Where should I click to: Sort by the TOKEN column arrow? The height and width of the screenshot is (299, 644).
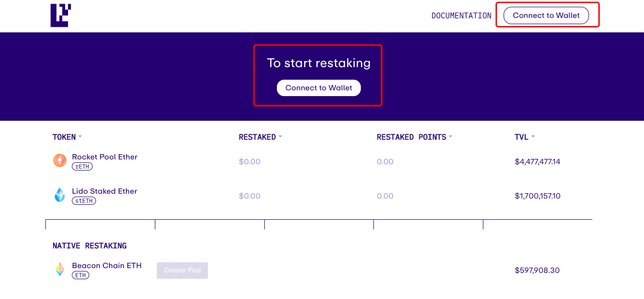click(80, 137)
